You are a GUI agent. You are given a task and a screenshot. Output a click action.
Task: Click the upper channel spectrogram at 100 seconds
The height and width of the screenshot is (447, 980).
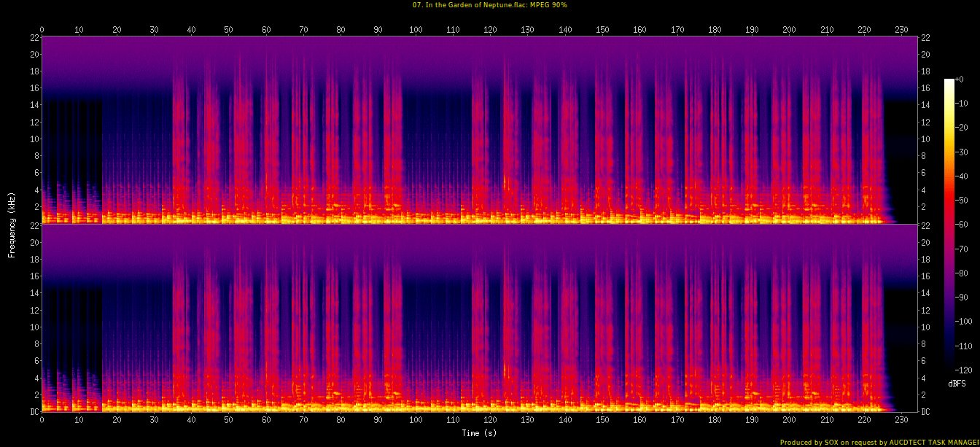(x=416, y=130)
